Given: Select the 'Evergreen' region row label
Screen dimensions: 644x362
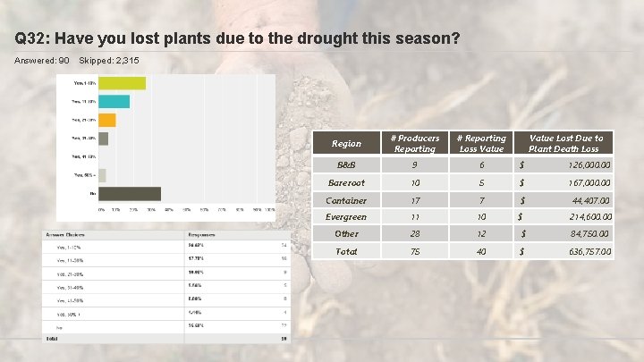Looking at the screenshot, I should pyautogui.click(x=346, y=216).
